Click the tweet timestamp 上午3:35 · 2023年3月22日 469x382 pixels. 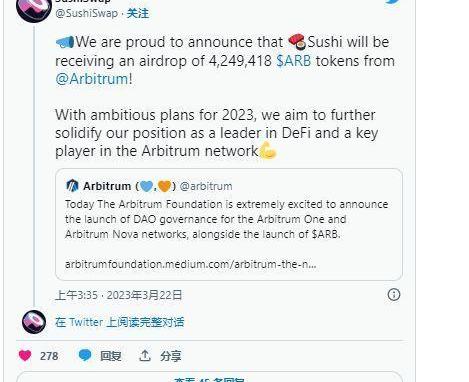click(119, 295)
